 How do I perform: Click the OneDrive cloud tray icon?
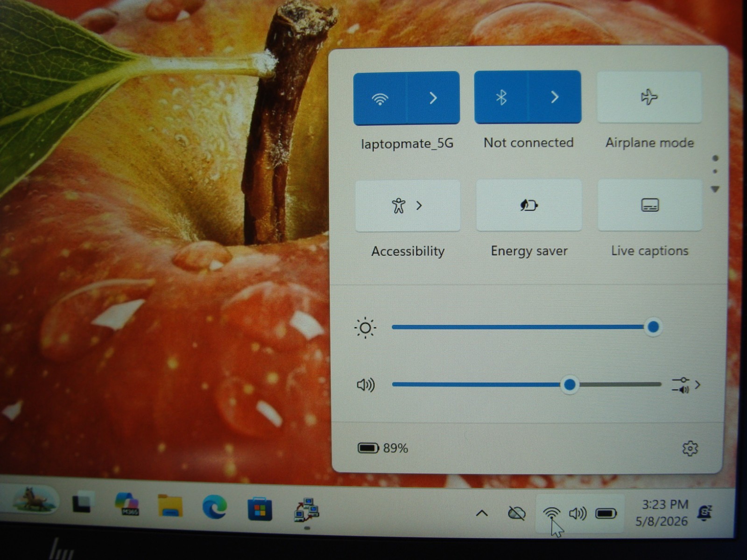pyautogui.click(x=516, y=513)
